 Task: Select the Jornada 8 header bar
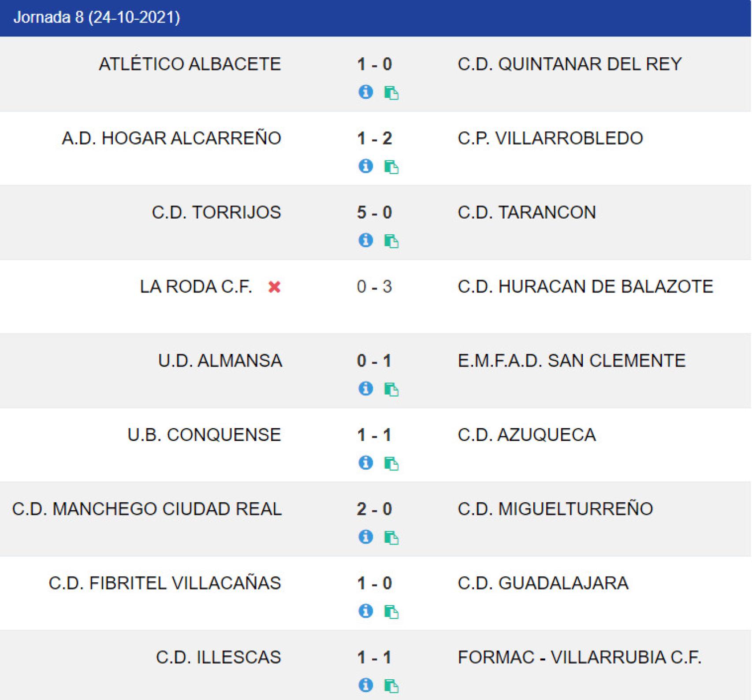376,18
